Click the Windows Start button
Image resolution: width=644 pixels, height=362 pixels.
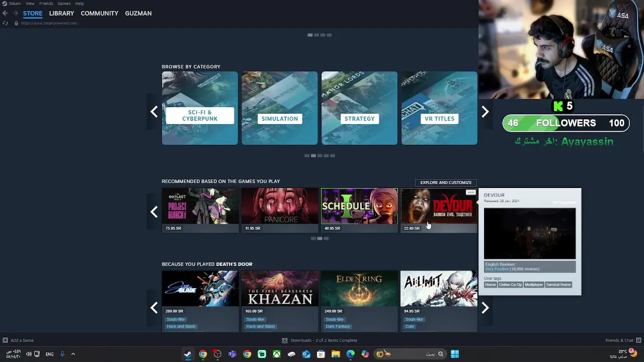point(455,354)
